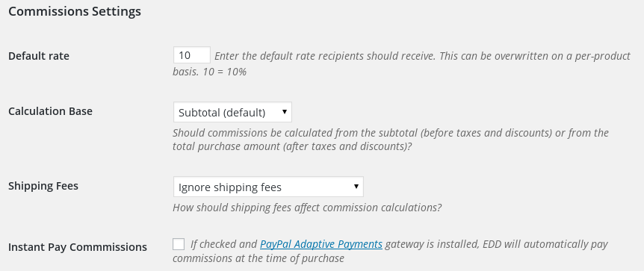The height and width of the screenshot is (271, 644).
Task: Click the "total purchase amount" help line
Action: [292, 146]
